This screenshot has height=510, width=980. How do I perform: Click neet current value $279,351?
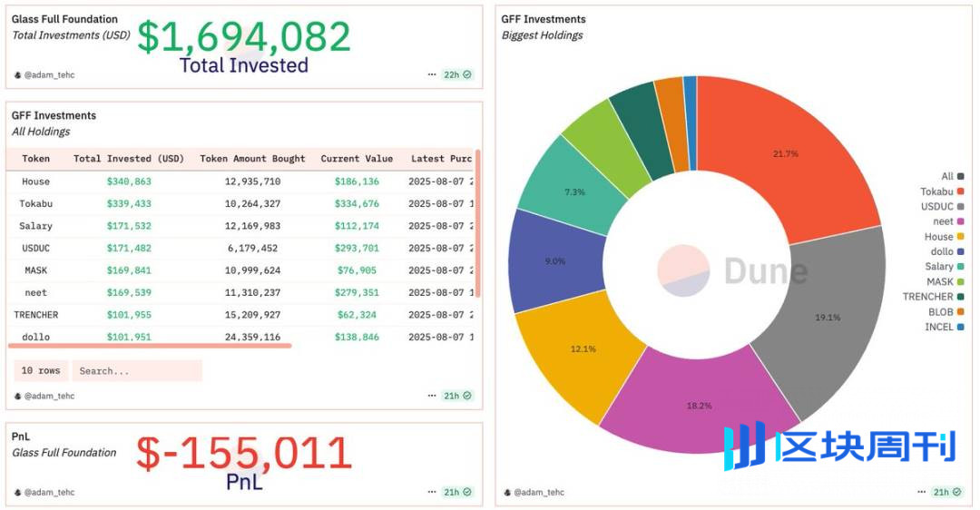pos(357,292)
